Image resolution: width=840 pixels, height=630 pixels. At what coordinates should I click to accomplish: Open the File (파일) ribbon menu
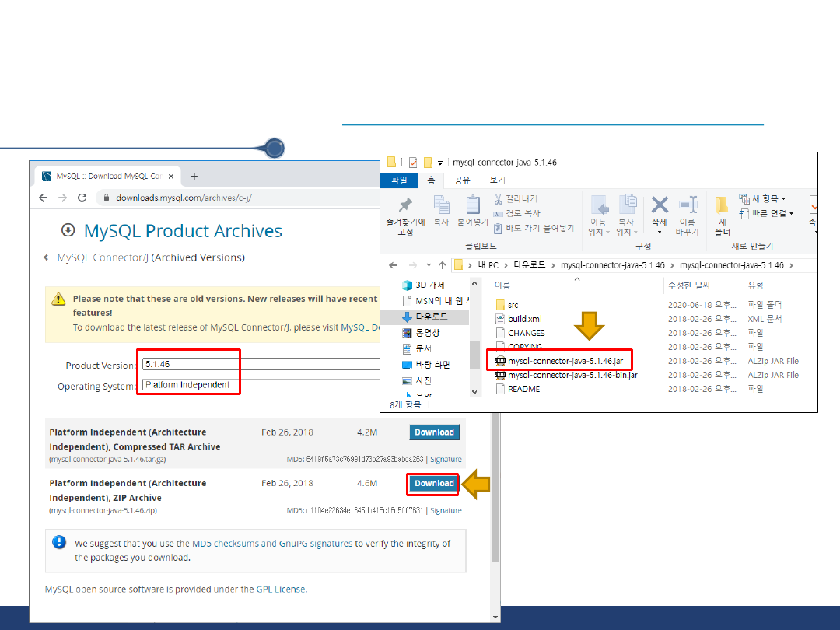pyautogui.click(x=400, y=180)
